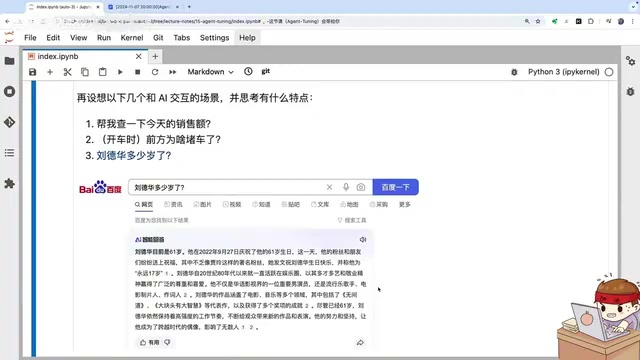Screen dimensions: 640x360
Task: Interrupt the kernel with stop icon
Action: pyautogui.click(x=138, y=72)
